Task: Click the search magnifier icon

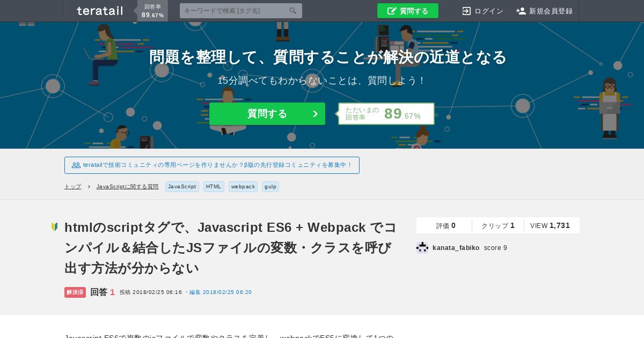Action: (x=293, y=11)
